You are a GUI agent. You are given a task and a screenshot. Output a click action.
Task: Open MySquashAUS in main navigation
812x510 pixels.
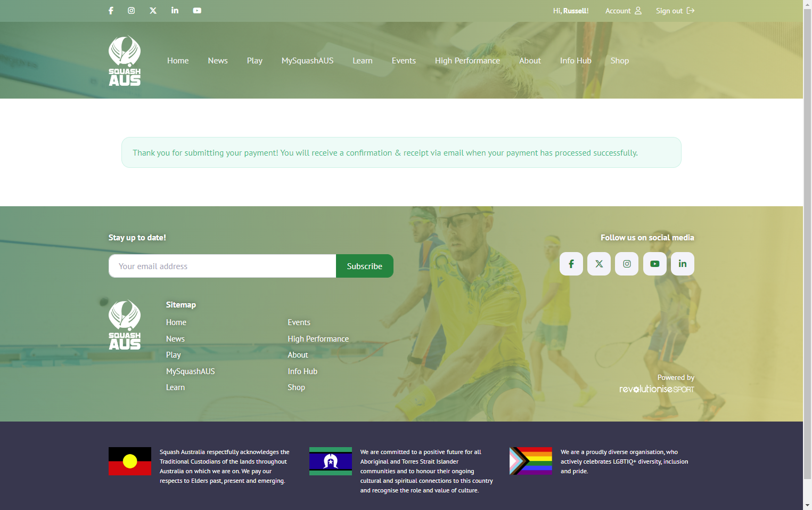(308, 61)
